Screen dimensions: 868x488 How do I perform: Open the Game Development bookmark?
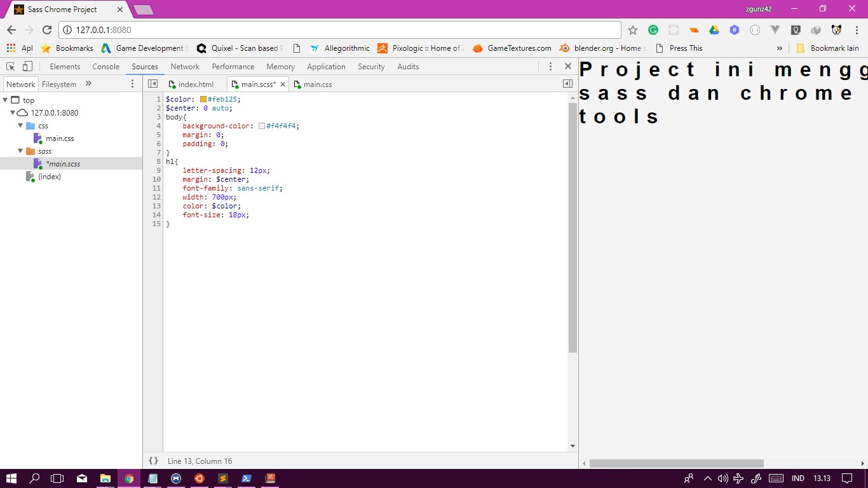tap(144, 48)
